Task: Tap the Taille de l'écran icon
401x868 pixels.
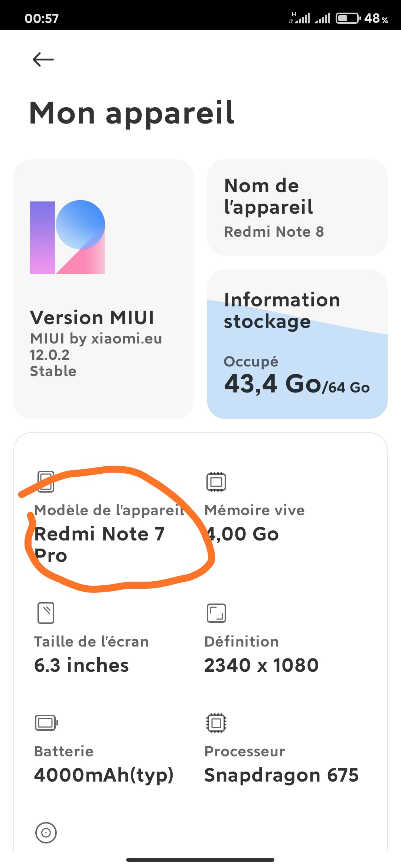Action: pyautogui.click(x=46, y=613)
